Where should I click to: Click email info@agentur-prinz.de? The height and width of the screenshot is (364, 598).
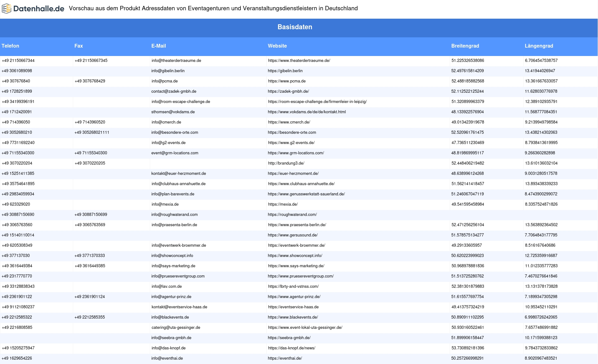tap(171, 297)
